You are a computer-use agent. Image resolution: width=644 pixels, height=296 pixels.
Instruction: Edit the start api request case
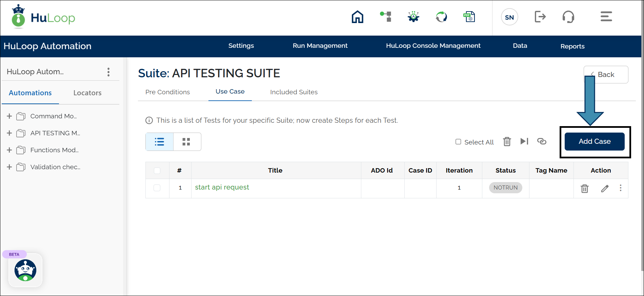[x=605, y=189]
